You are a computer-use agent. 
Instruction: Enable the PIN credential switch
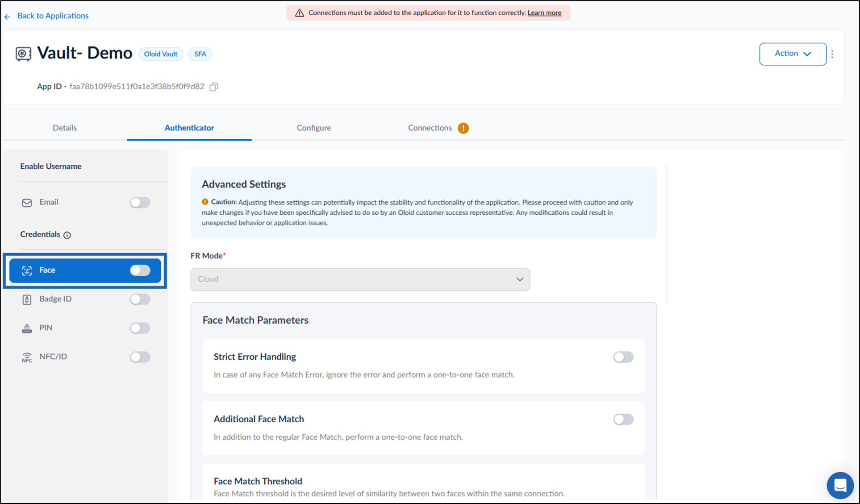[x=140, y=328]
